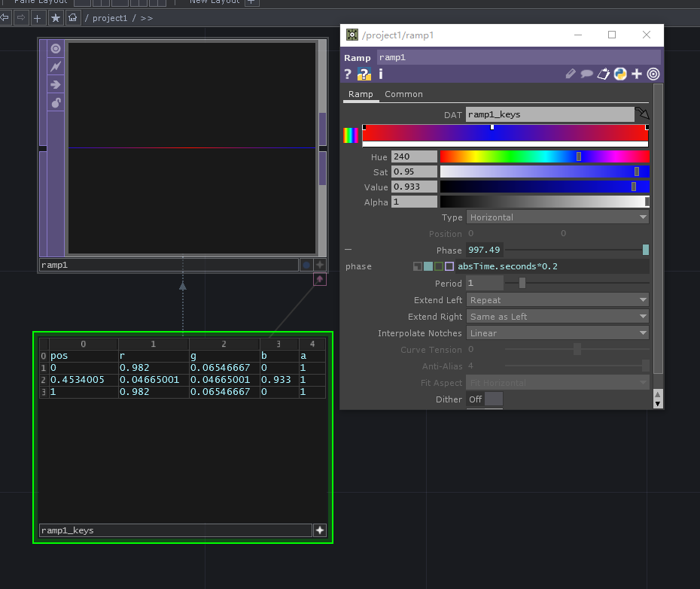The height and width of the screenshot is (589, 700).
Task: Switch to the Common tab in the Ramp dialog
Action: click(x=403, y=94)
